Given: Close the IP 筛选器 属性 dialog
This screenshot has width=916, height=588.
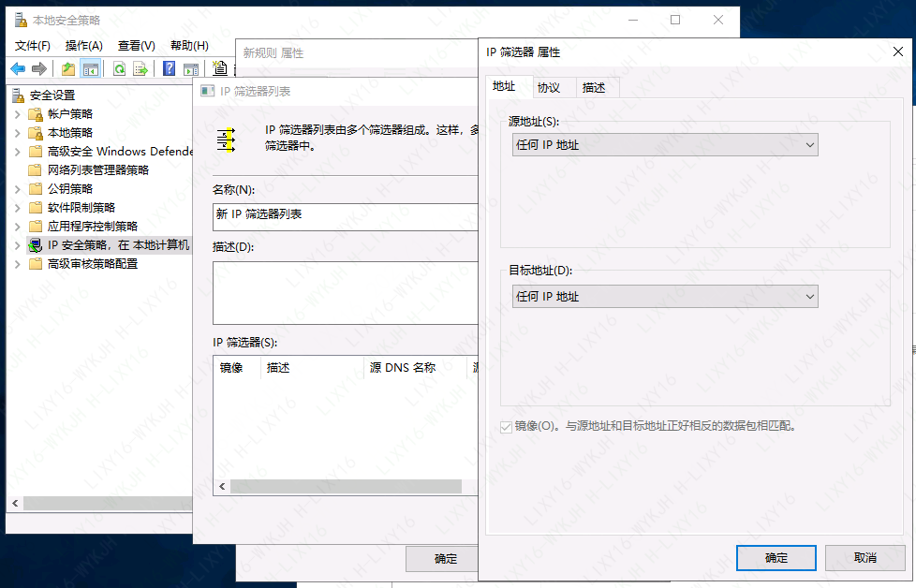Looking at the screenshot, I should click(x=898, y=52).
